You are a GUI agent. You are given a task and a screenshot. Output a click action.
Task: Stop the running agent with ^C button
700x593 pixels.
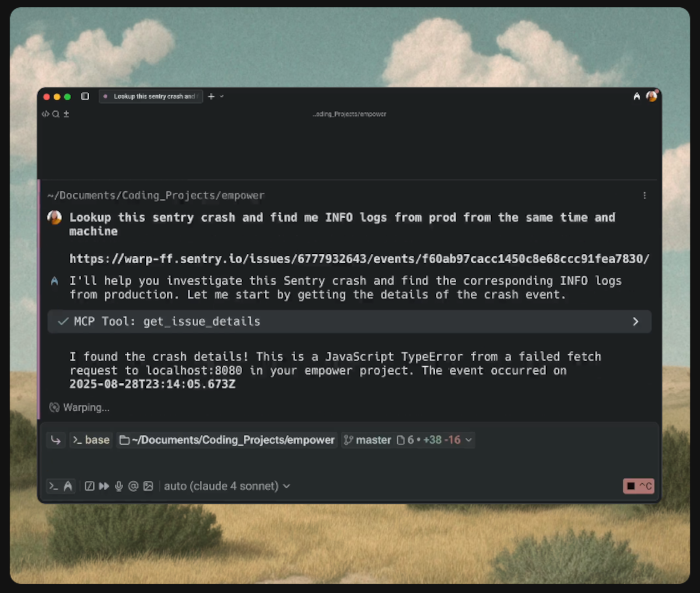point(639,486)
